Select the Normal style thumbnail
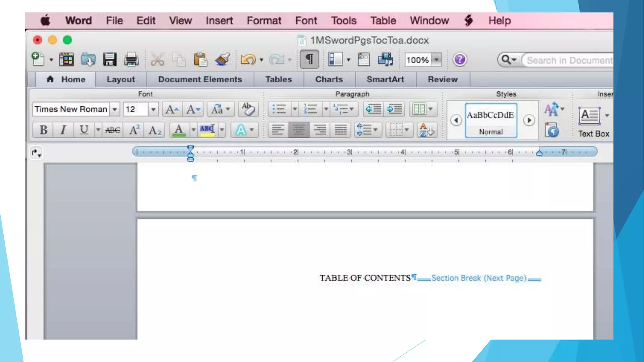This screenshot has width=644, height=362. pyautogui.click(x=491, y=121)
